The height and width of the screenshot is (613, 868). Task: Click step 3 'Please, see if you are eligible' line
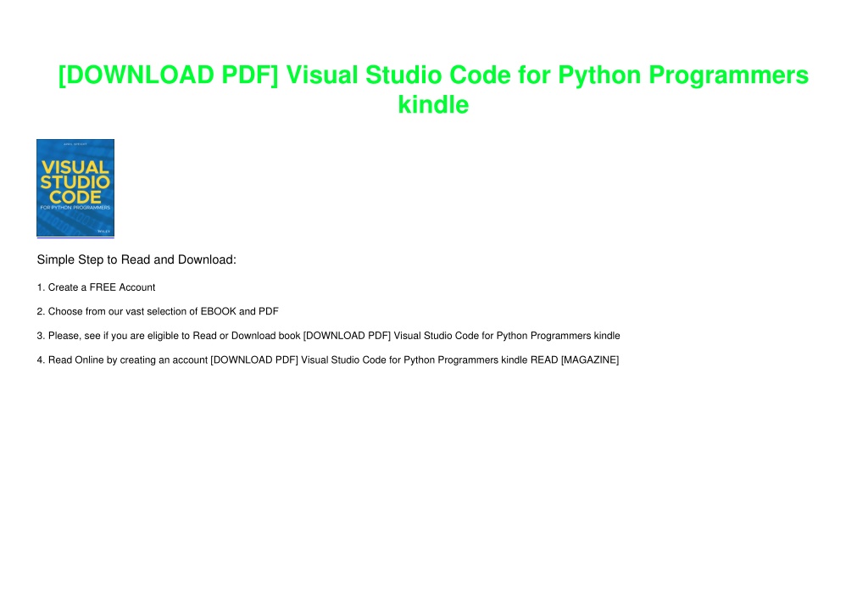click(328, 336)
